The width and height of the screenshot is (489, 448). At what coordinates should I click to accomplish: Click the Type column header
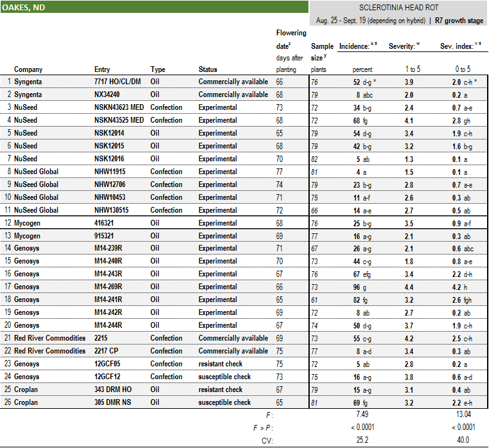pyautogui.click(x=158, y=69)
